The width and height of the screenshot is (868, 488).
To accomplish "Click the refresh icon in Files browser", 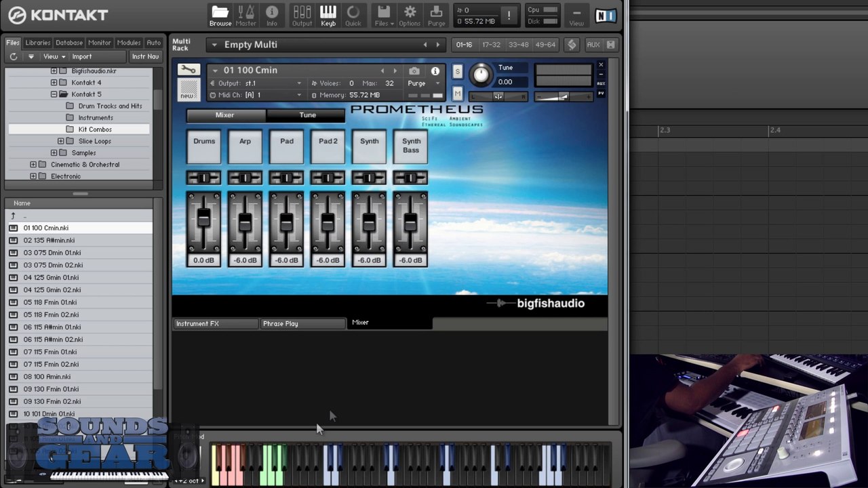I will pyautogui.click(x=13, y=57).
